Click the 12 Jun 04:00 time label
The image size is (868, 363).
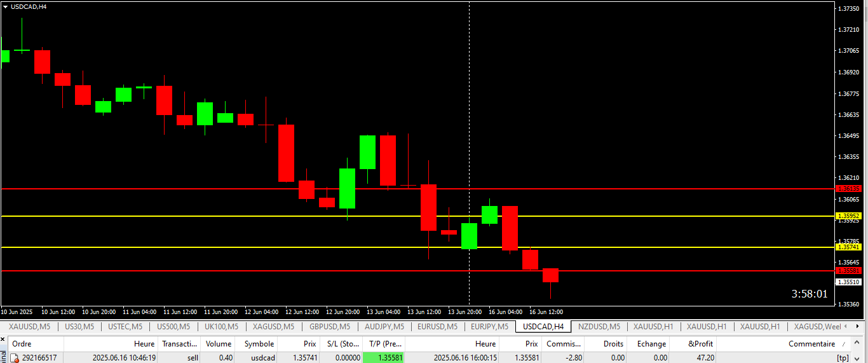tap(262, 312)
